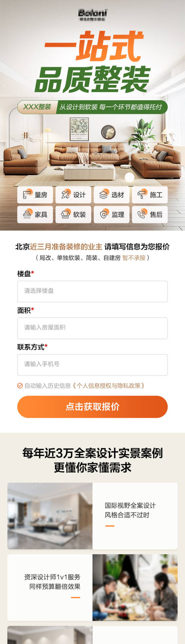
Task: Click the 量房 measuring icon tile
Action: [35, 195]
